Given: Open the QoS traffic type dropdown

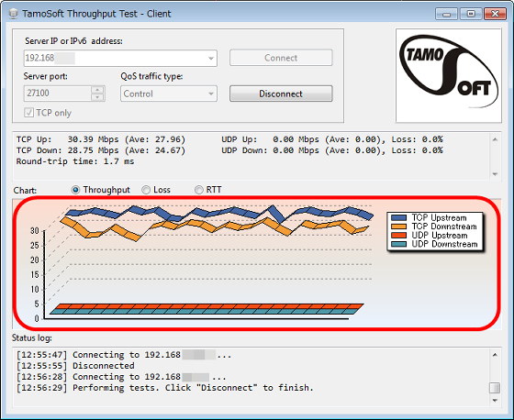Looking at the screenshot, I should click(x=211, y=94).
